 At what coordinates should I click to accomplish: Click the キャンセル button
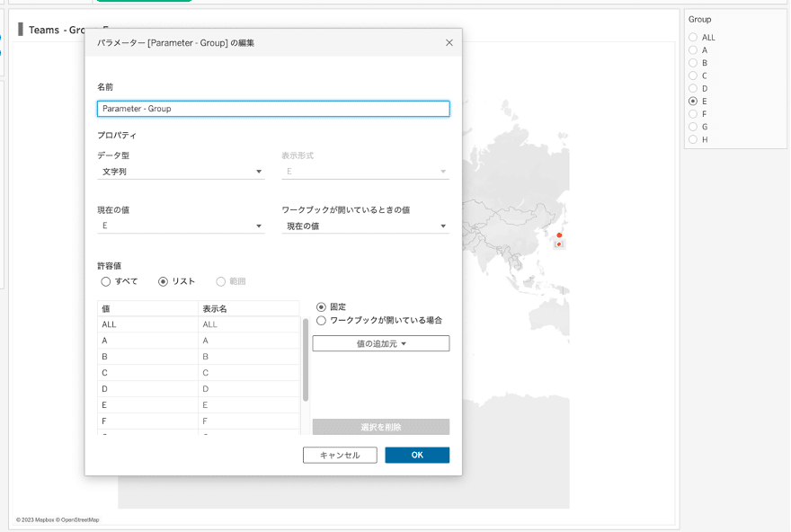(340, 455)
